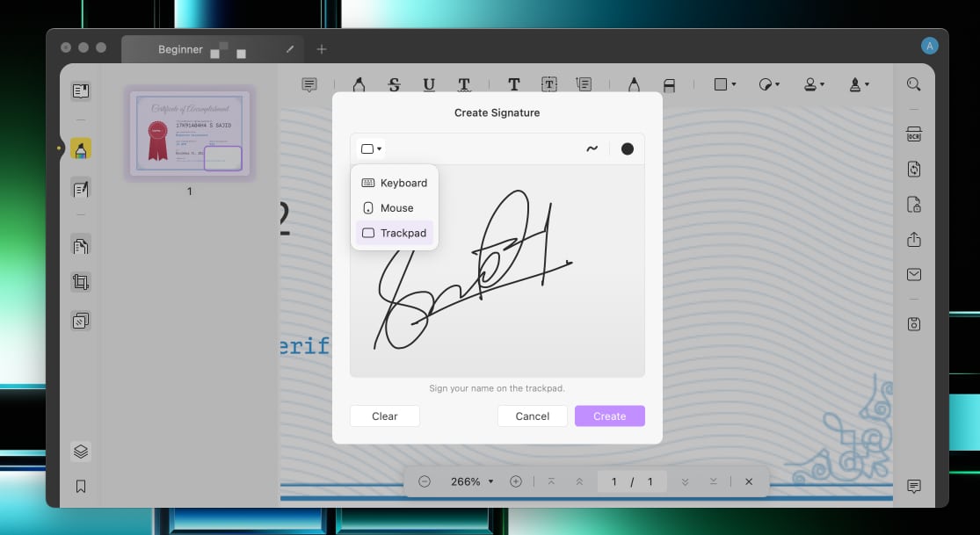The height and width of the screenshot is (535, 980).
Task: Open the Convert PDF icon in right sidebar
Action: tap(914, 169)
